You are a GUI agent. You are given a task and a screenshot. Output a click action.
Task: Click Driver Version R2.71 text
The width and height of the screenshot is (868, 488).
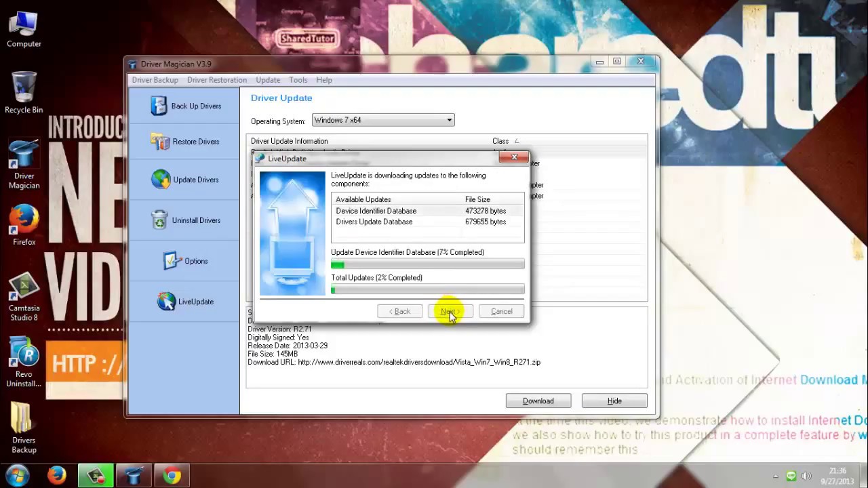pos(279,329)
